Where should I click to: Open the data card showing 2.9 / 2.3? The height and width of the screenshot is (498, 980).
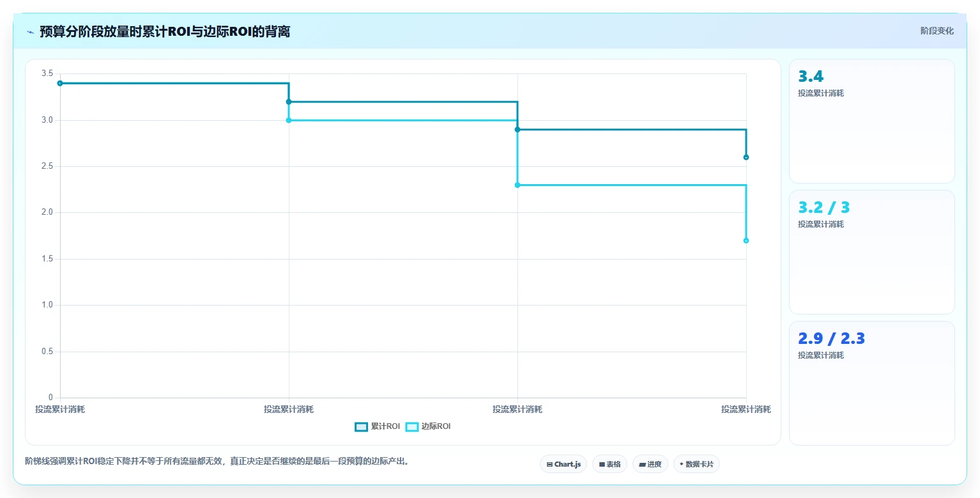(871, 383)
